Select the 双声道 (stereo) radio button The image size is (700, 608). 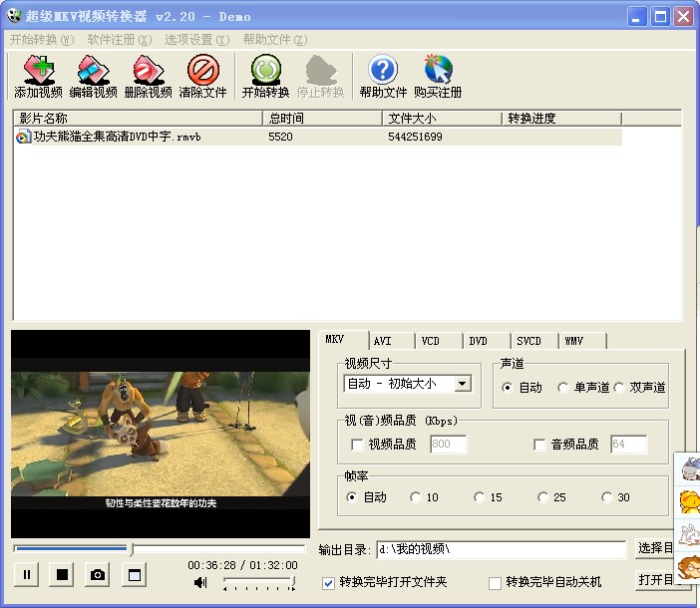[619, 387]
